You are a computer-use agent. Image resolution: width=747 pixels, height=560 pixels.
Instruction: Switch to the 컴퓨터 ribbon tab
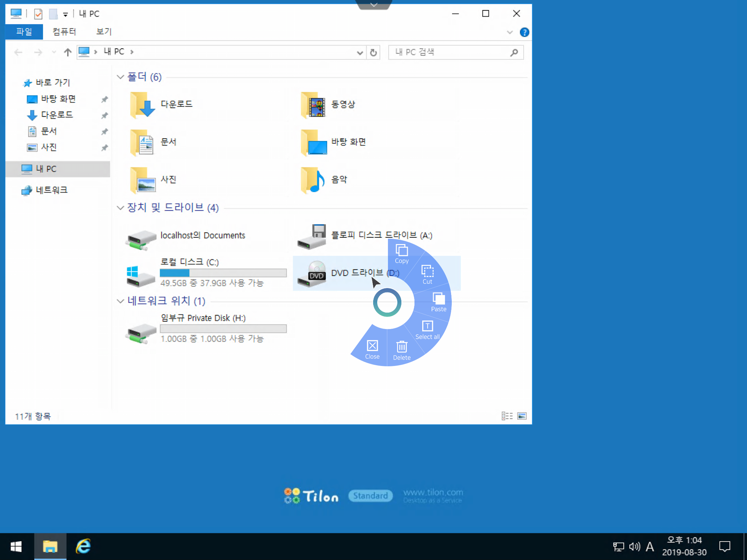tap(64, 32)
